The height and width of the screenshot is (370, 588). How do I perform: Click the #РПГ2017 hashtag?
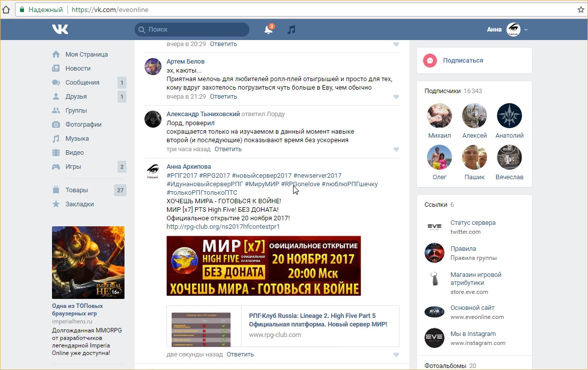(182, 175)
